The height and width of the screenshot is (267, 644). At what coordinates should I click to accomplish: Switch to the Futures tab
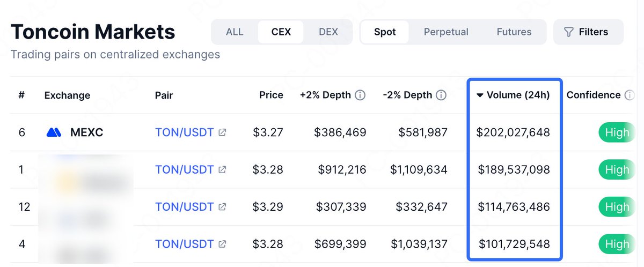pos(514,32)
